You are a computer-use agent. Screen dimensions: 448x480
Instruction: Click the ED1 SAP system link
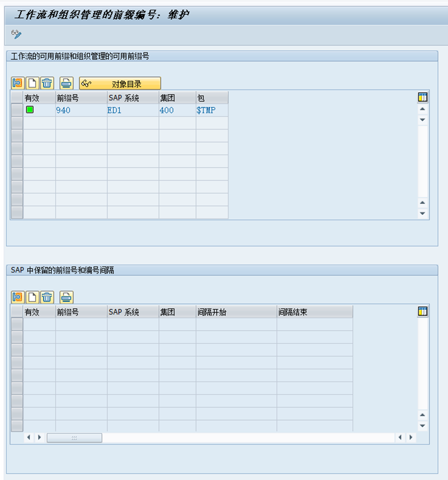click(113, 110)
